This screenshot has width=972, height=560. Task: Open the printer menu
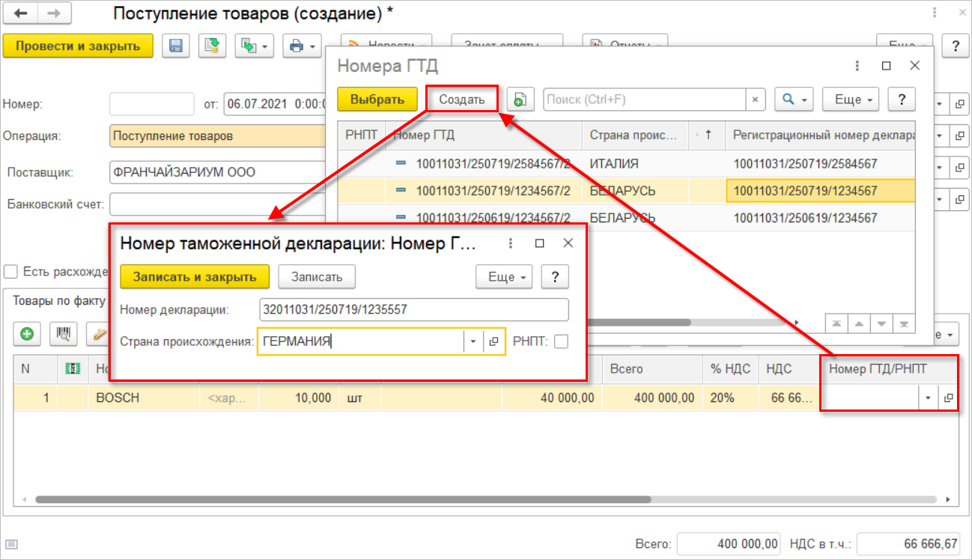302,46
